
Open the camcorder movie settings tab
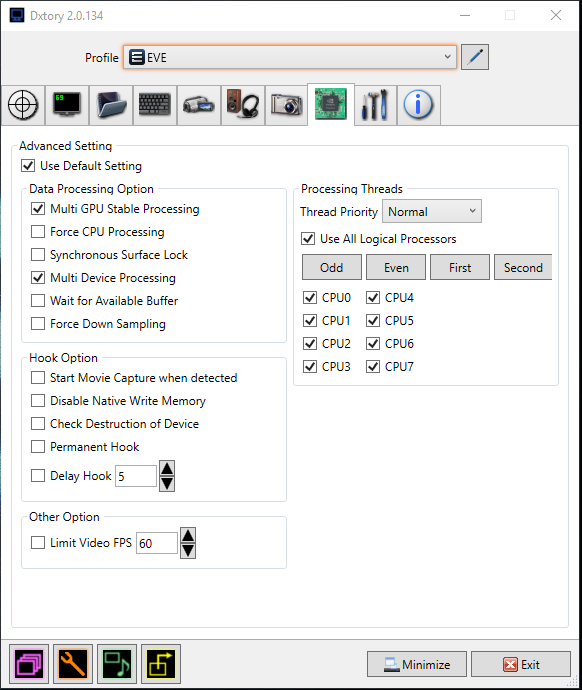coord(199,105)
